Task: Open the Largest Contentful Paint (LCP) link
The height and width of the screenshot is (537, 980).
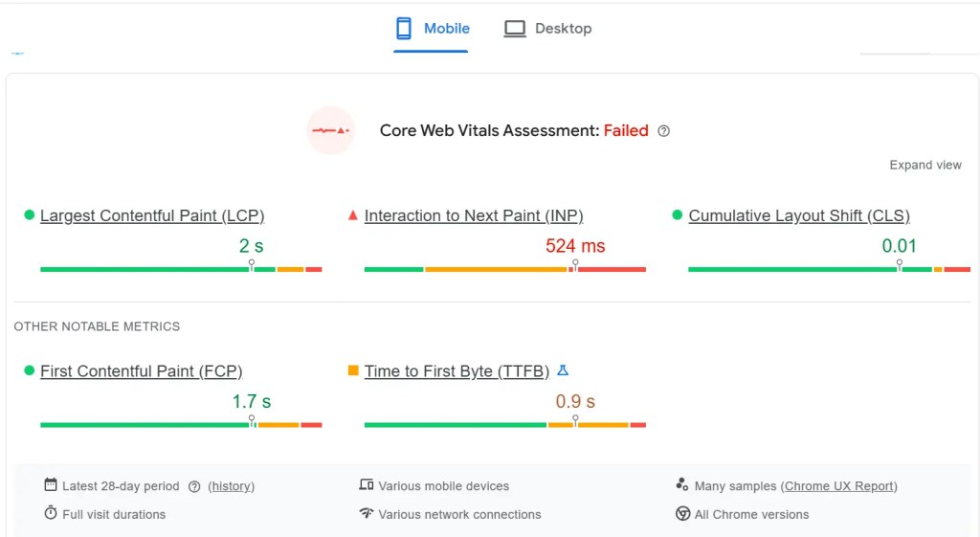Action: 152,215
